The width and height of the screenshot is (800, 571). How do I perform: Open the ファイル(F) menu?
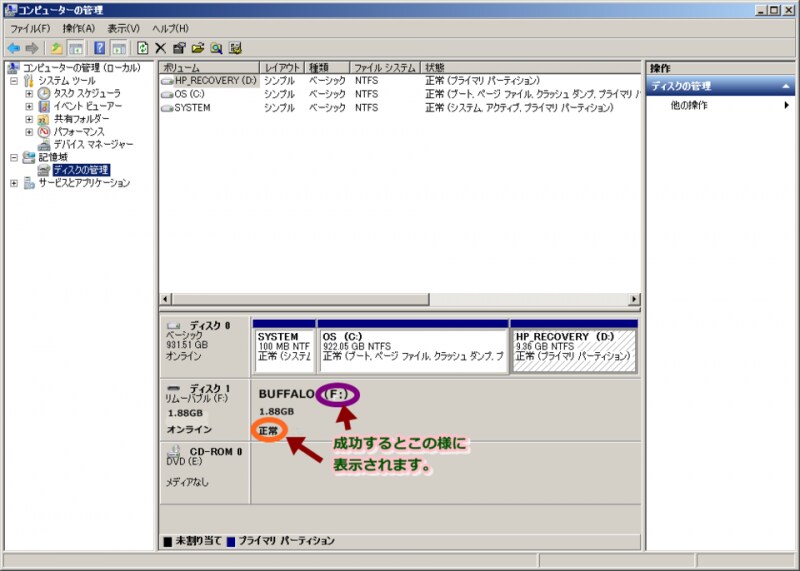point(29,28)
